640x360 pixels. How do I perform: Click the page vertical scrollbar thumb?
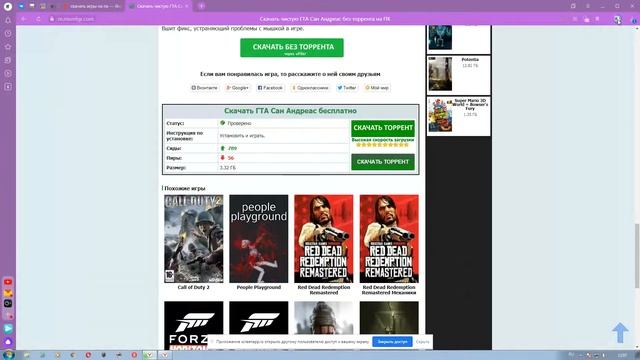(x=637, y=256)
